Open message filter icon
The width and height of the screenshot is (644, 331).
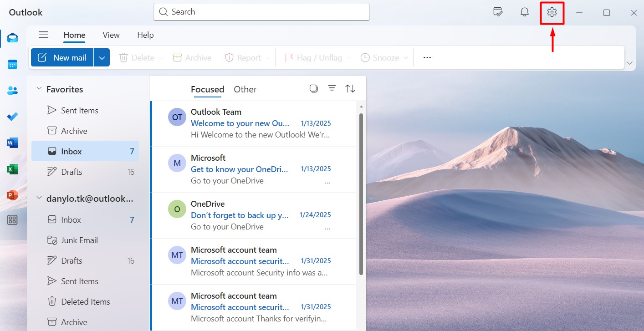tap(332, 88)
